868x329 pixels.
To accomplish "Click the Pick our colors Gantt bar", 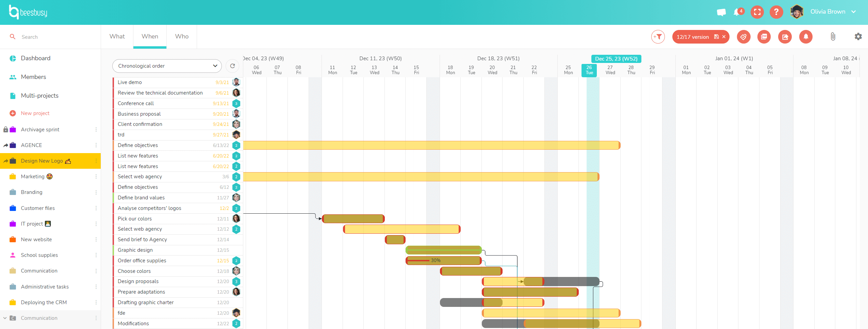I will tap(353, 219).
